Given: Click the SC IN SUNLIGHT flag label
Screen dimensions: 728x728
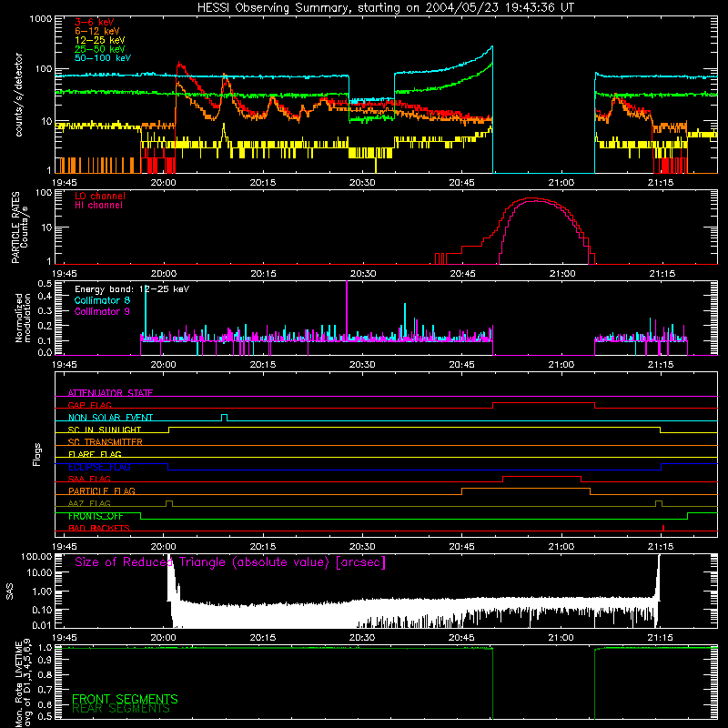Looking at the screenshot, I should pos(105,430).
